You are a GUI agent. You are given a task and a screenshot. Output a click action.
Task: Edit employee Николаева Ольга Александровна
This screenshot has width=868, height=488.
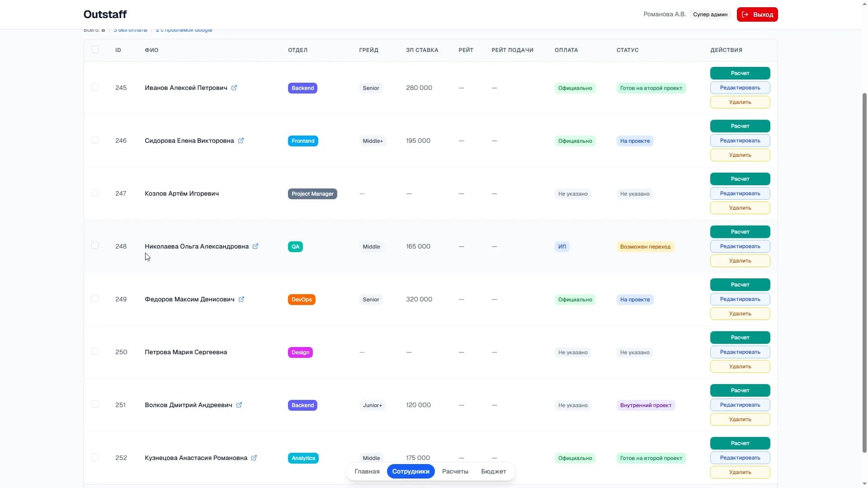coord(740,246)
